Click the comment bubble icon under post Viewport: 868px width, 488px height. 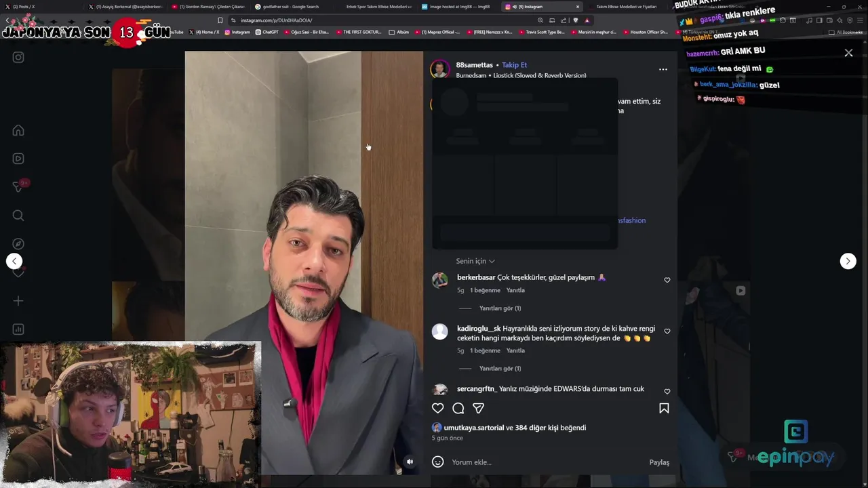point(458,408)
